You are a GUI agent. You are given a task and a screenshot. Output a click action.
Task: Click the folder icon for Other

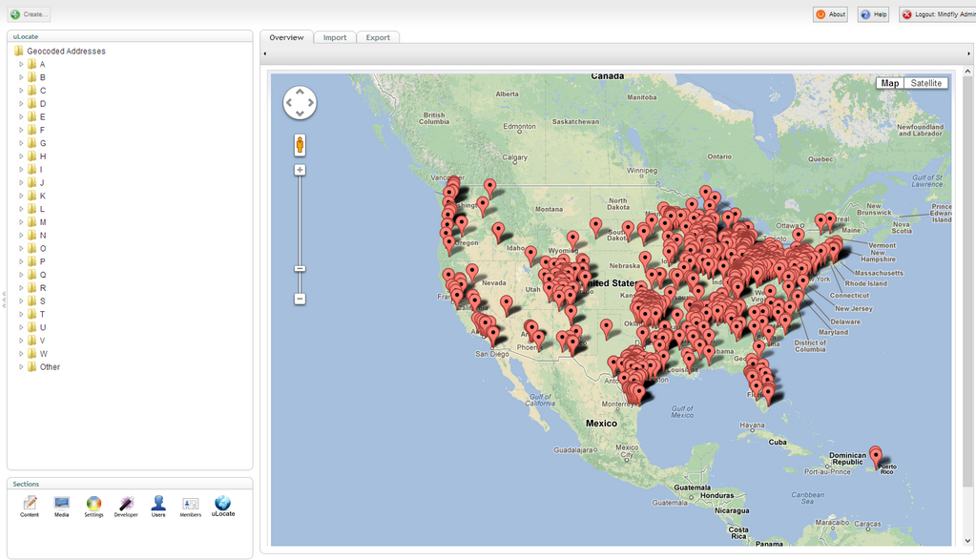[x=31, y=367]
